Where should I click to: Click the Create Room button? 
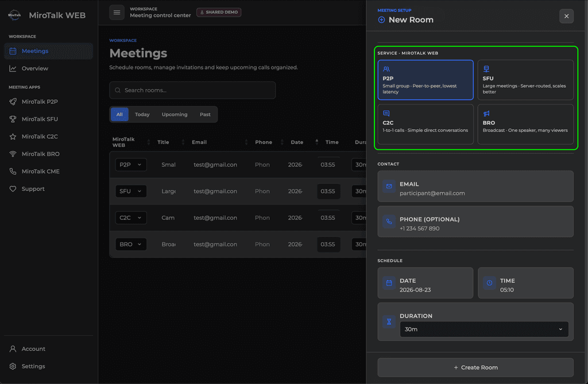pyautogui.click(x=475, y=367)
